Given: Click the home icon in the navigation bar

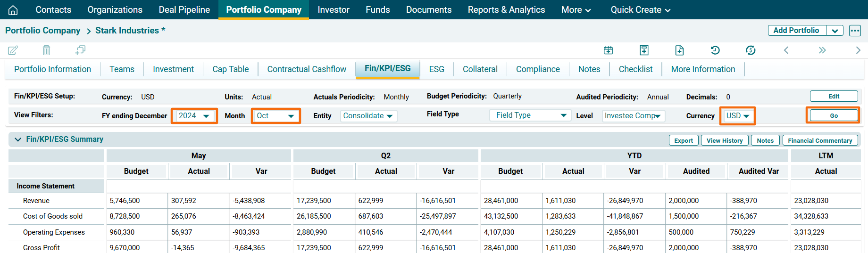Looking at the screenshot, I should [x=13, y=10].
